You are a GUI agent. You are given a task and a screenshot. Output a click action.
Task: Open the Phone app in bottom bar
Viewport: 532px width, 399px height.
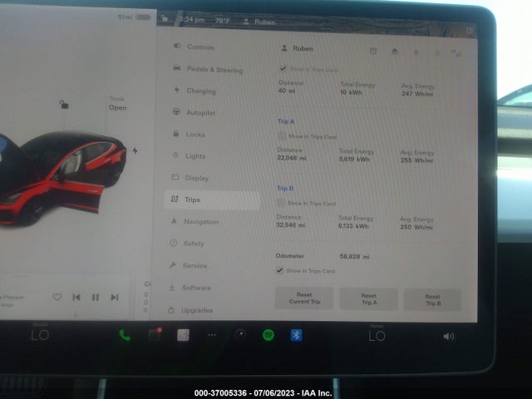125,336
